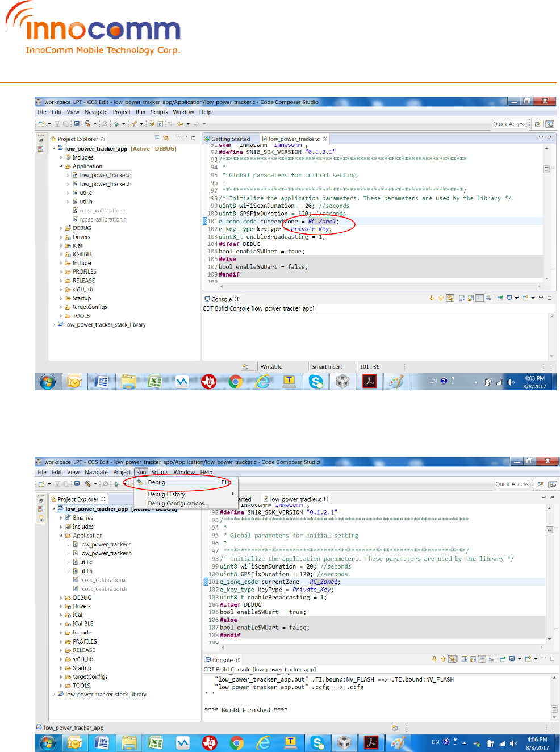560x752 pixels.
Task: Click the TI Code Composer icon on upper taskbar
Action: (208, 382)
